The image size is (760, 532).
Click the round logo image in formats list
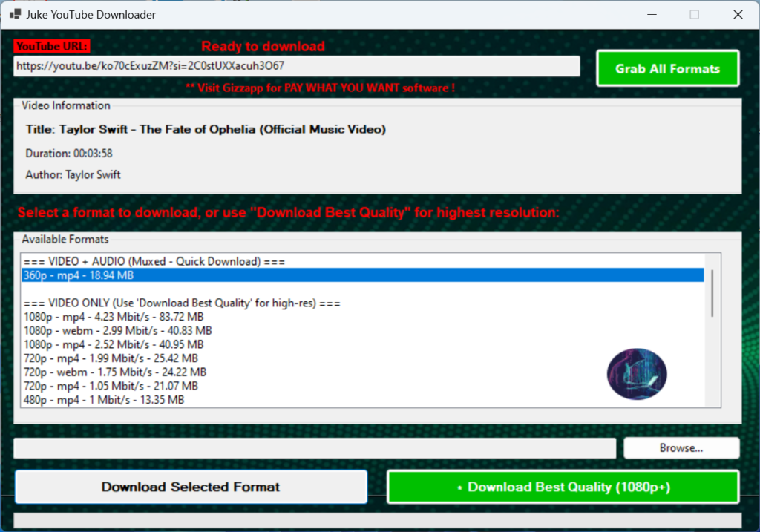(637, 374)
